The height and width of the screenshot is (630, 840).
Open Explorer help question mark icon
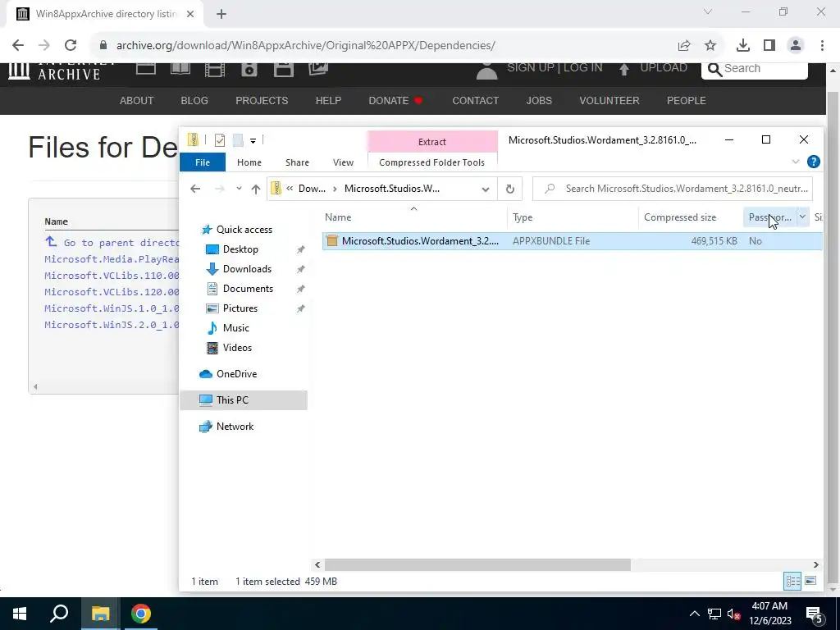[x=813, y=162]
